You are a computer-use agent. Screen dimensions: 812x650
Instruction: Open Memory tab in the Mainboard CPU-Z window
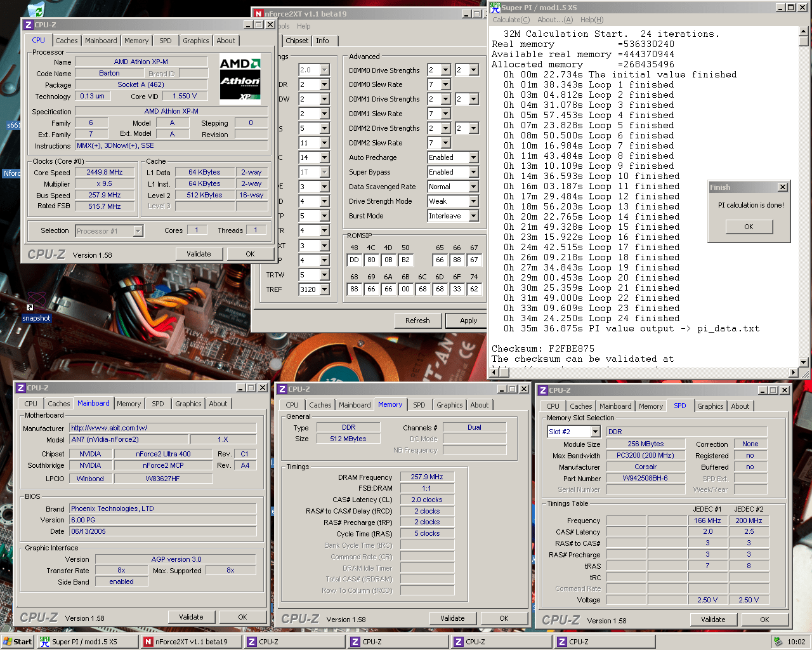click(x=129, y=404)
